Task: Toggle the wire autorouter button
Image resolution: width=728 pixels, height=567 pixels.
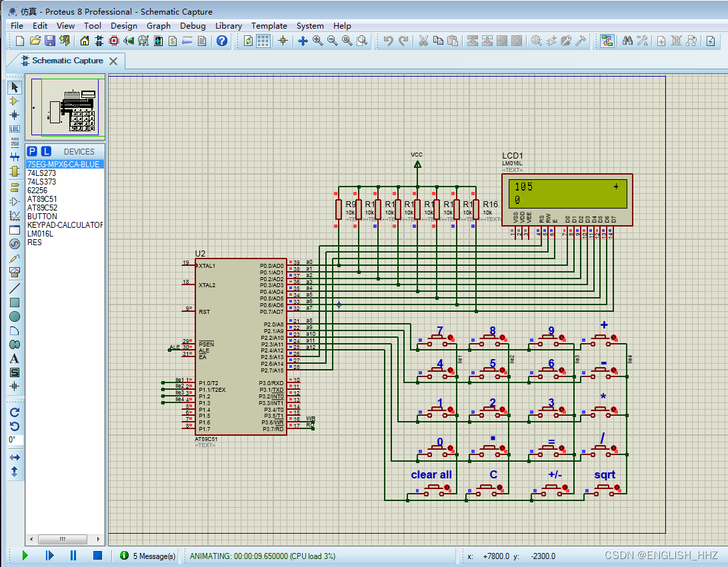Action: pos(607,41)
